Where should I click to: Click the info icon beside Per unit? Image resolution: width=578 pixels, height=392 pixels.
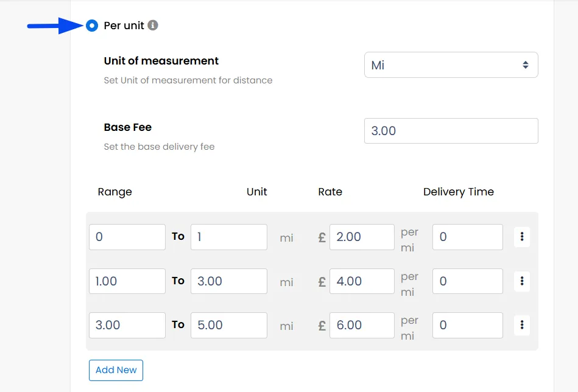[153, 26]
